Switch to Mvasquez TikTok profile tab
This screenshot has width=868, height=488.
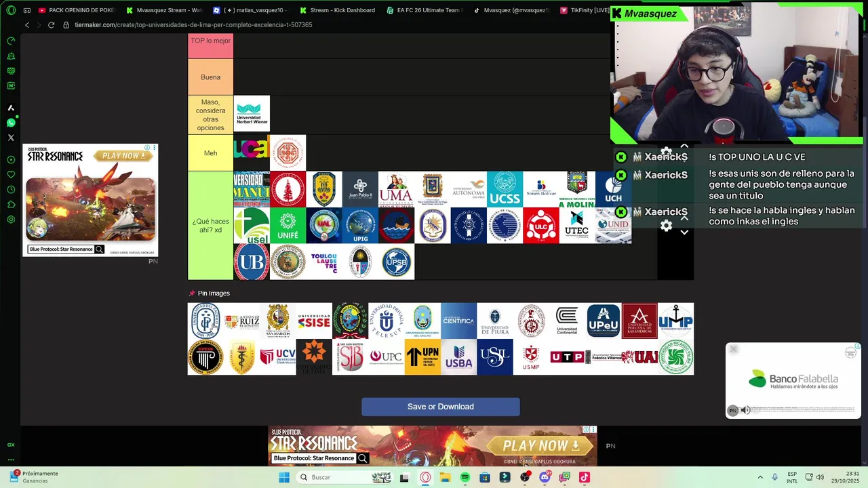[512, 10]
